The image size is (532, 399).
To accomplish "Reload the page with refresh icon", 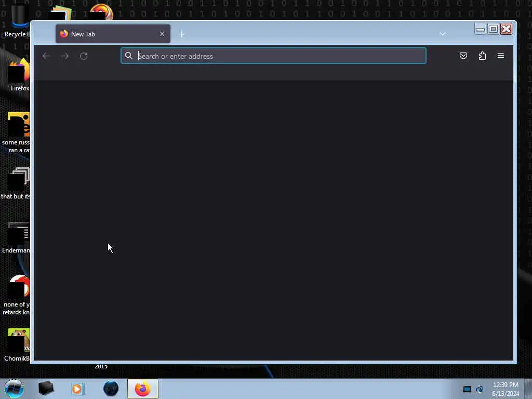I will pyautogui.click(x=84, y=56).
